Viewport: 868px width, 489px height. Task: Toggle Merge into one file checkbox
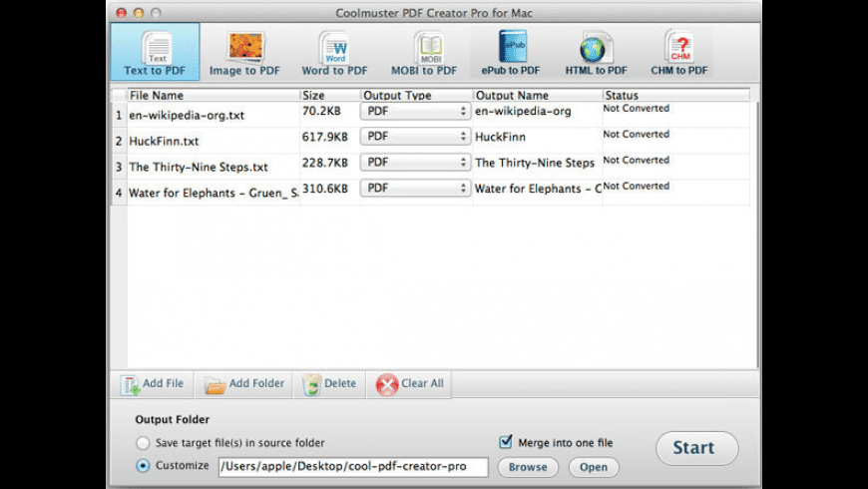tap(506, 441)
